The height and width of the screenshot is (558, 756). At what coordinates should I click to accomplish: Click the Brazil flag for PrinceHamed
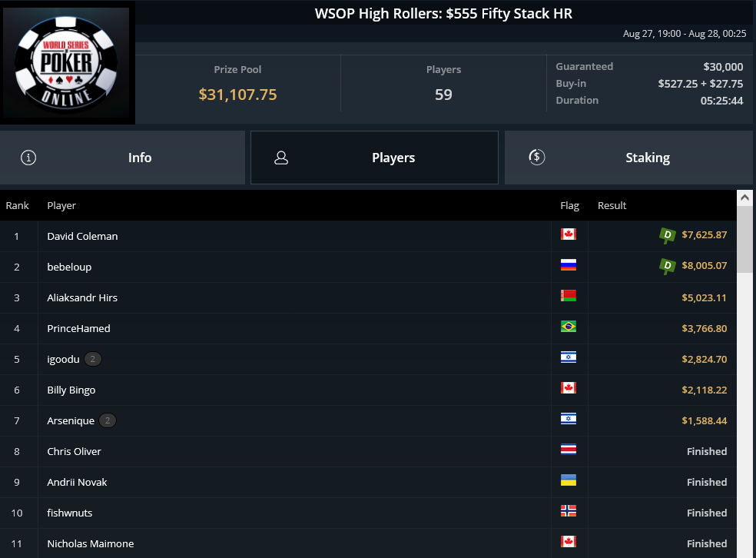point(569,327)
